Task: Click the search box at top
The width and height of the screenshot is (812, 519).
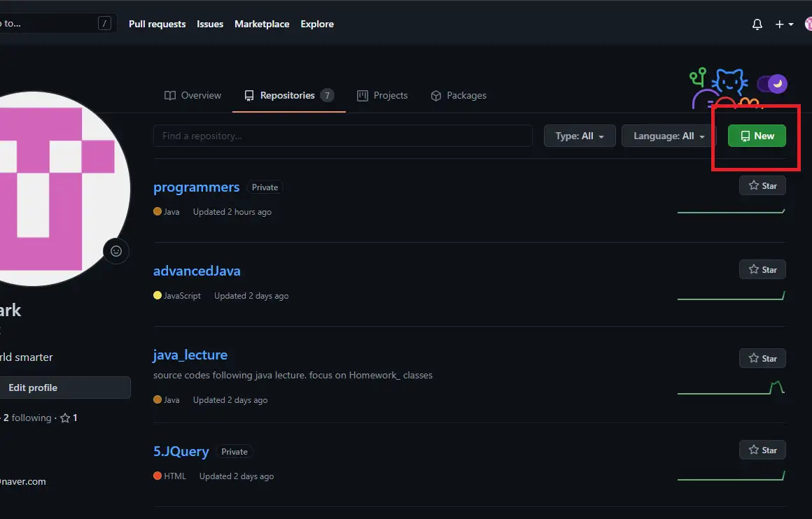Action: point(57,23)
